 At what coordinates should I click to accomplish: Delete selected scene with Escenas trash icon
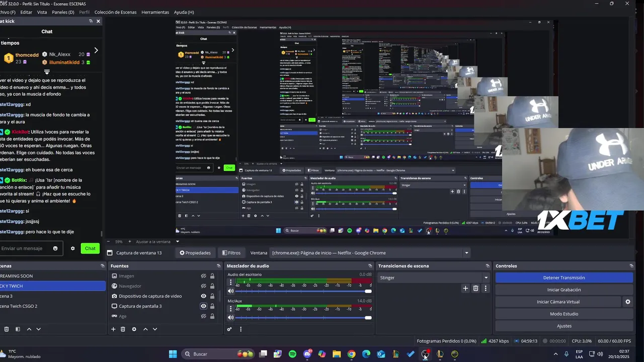pyautogui.click(x=7, y=329)
